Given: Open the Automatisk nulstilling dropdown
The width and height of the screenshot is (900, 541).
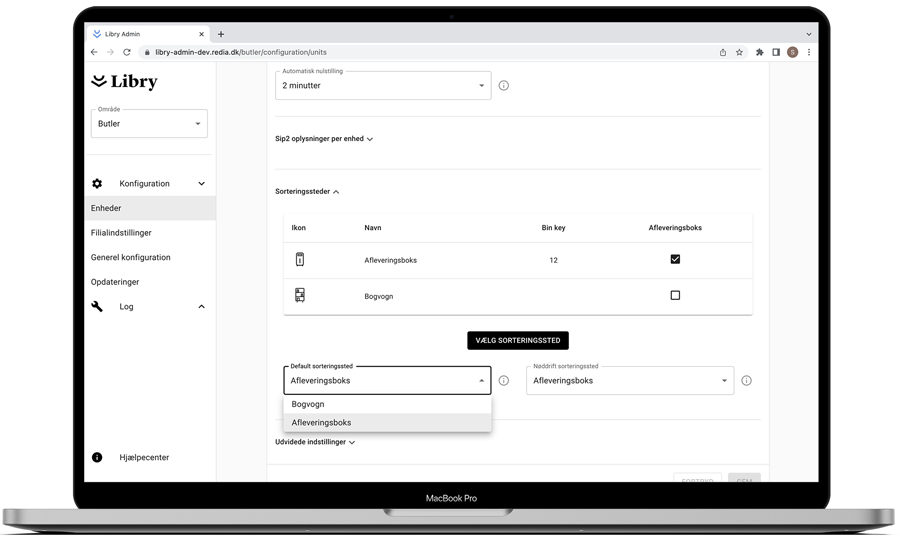Looking at the screenshot, I should click(x=383, y=86).
